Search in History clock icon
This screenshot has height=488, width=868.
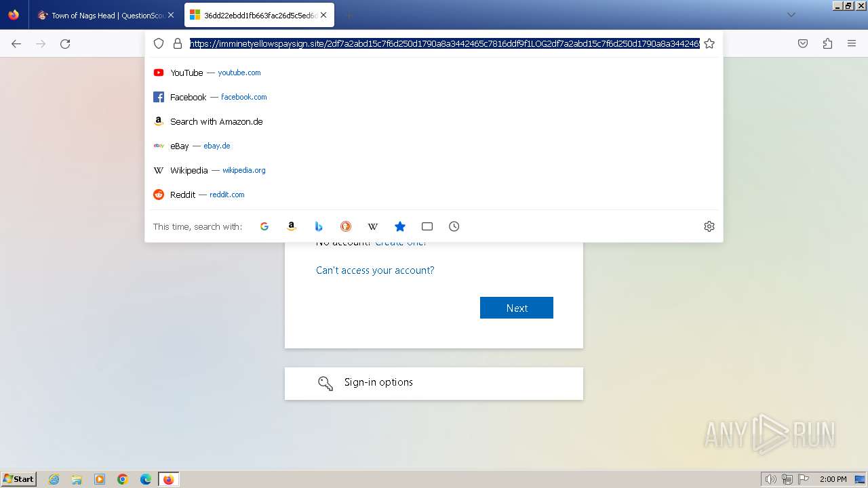pyautogui.click(x=454, y=226)
